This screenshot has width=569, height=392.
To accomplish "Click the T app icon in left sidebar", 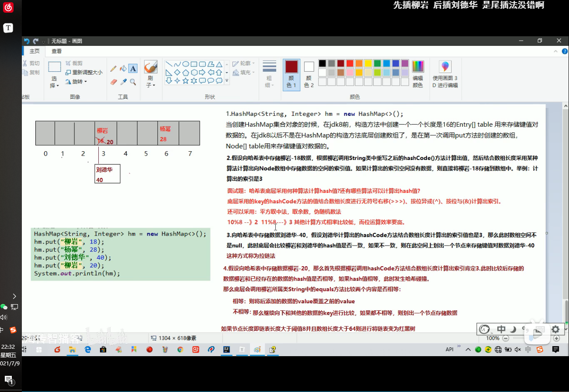I will (8, 28).
